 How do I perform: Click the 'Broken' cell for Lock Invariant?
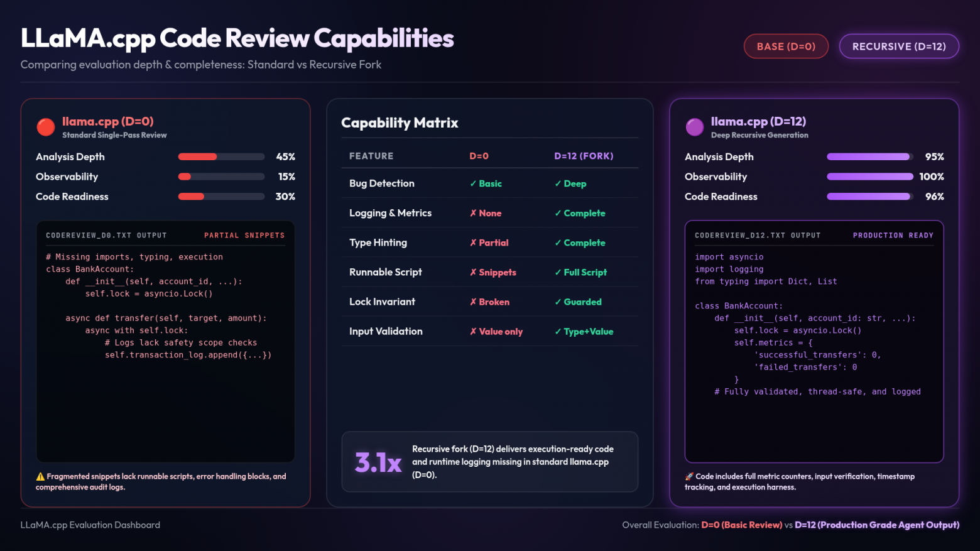[489, 302]
